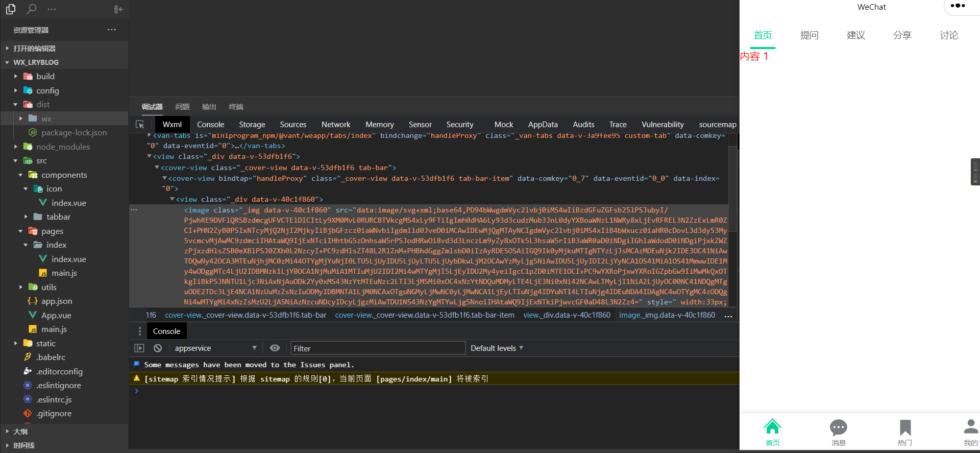Switch to the Sources tab
The image size is (980, 453).
[x=293, y=125]
